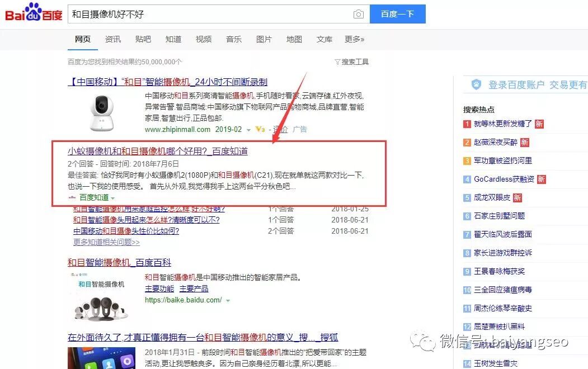The image size is (588, 369).
Task: Open hot topic 屈楚萧被扒黑料
Action: tap(499, 327)
